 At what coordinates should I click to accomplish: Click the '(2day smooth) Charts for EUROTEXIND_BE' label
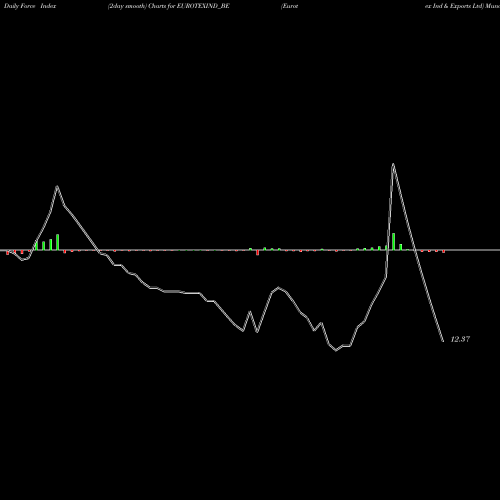pyautogui.click(x=169, y=6)
